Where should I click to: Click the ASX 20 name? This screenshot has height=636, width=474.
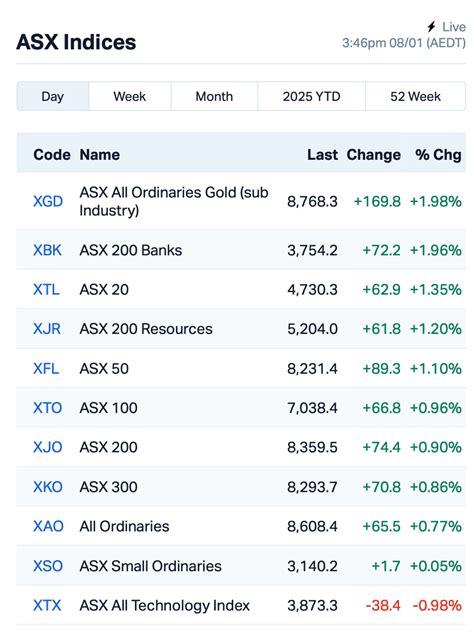click(104, 290)
